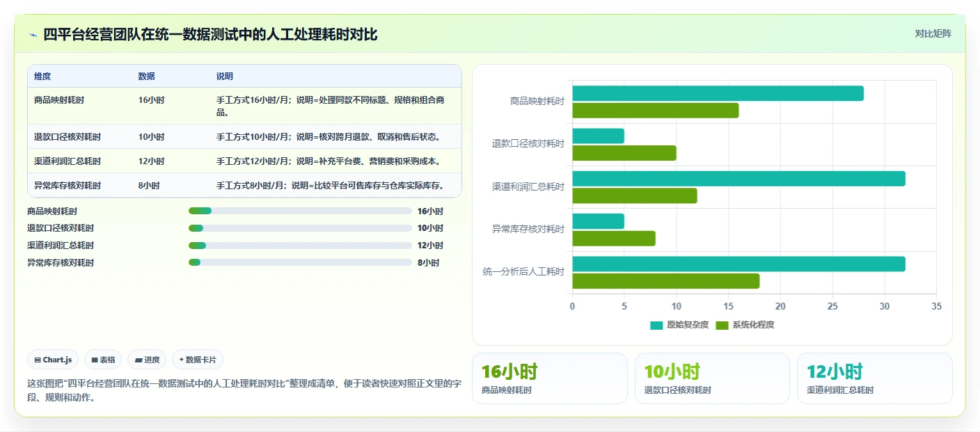
Task: Toggle the 系统化程度 legend swatch
Action: [x=722, y=325]
